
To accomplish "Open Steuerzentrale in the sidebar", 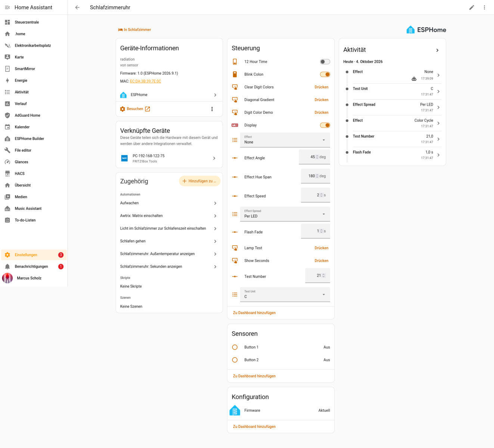I will [x=34, y=22].
